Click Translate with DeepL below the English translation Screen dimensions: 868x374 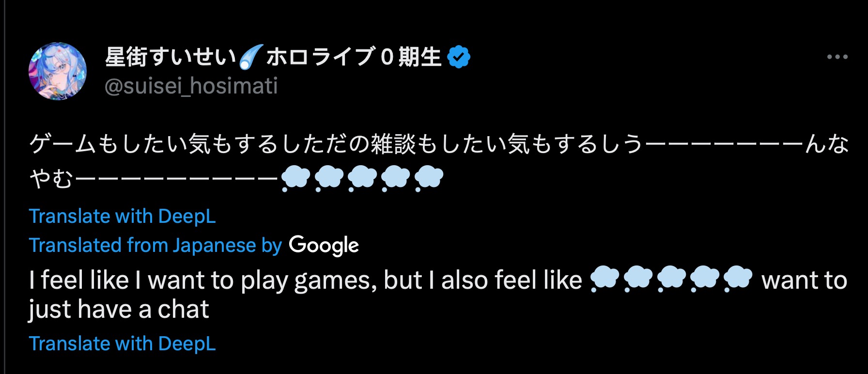pos(122,343)
